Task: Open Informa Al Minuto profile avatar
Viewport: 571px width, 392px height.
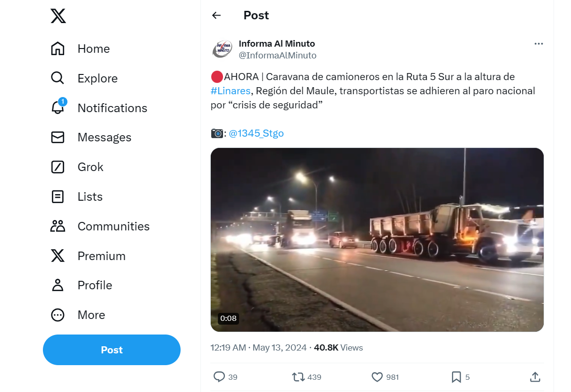Action: click(222, 49)
